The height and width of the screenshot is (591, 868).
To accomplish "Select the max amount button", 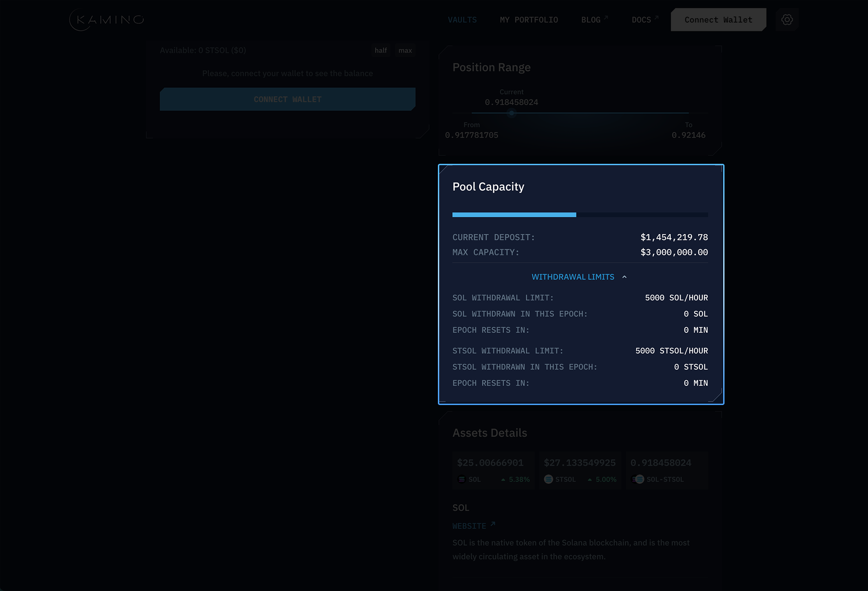I will point(405,50).
